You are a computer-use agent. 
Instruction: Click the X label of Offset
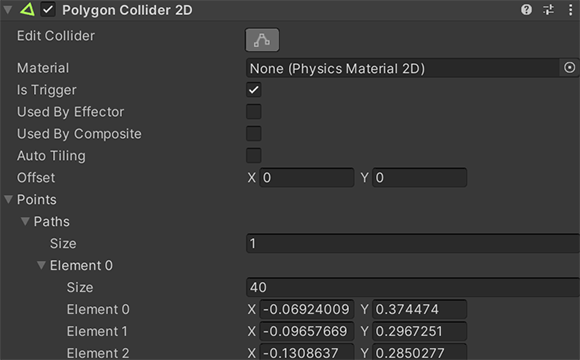(x=252, y=178)
